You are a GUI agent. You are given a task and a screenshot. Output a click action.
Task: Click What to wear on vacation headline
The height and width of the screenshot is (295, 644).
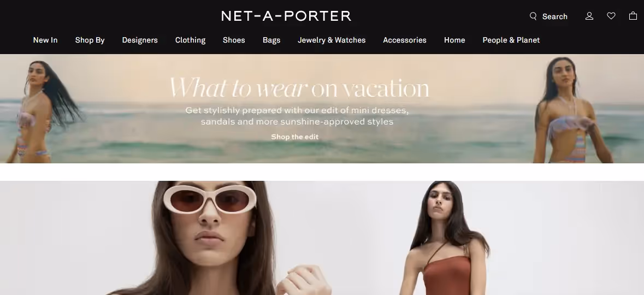pyautogui.click(x=299, y=87)
